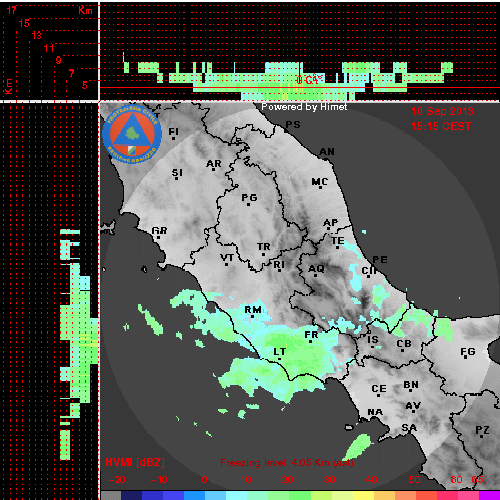Click the GR city label
Viewport: 500px width, 500px height.
[x=159, y=231]
